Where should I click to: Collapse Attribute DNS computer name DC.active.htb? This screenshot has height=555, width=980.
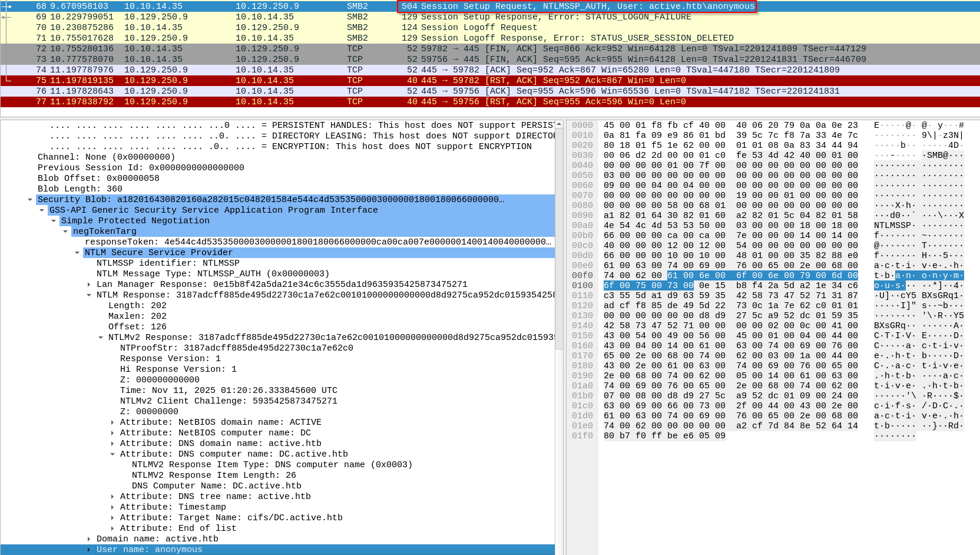click(x=112, y=454)
